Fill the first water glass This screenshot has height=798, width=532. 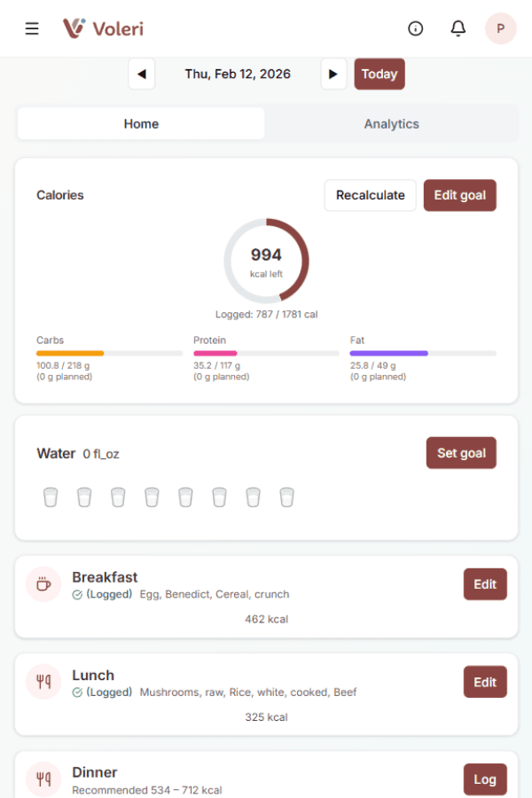[x=51, y=497]
